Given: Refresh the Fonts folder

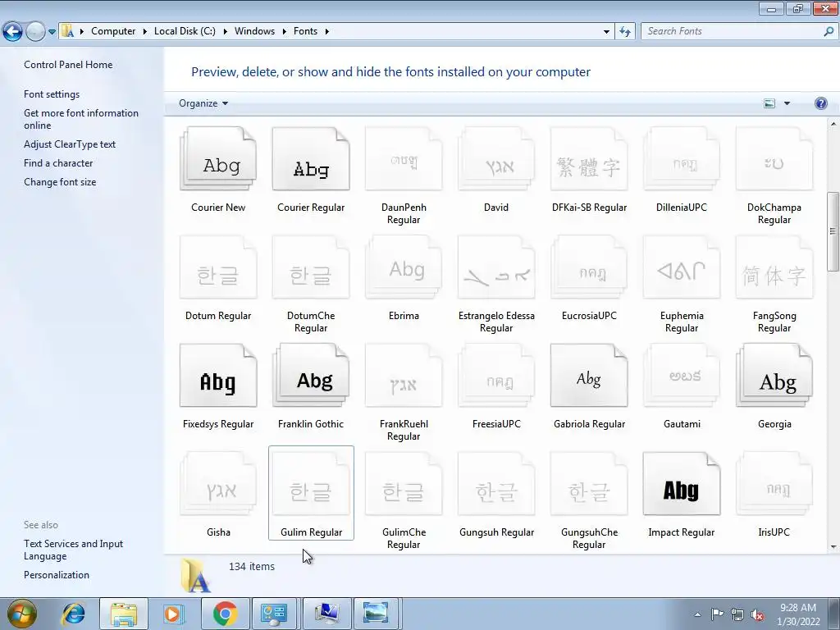Looking at the screenshot, I should click(624, 32).
